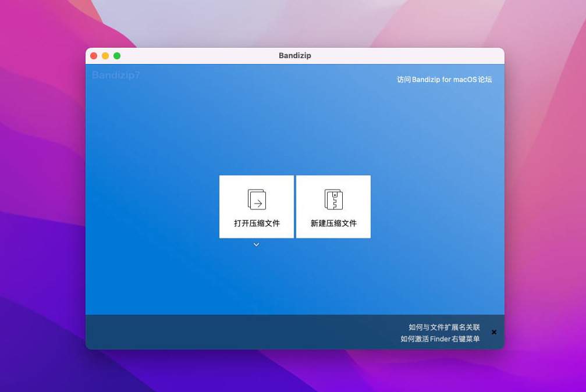Click empty title bar space right of Bandizip title
The image size is (586, 392).
coord(407,56)
